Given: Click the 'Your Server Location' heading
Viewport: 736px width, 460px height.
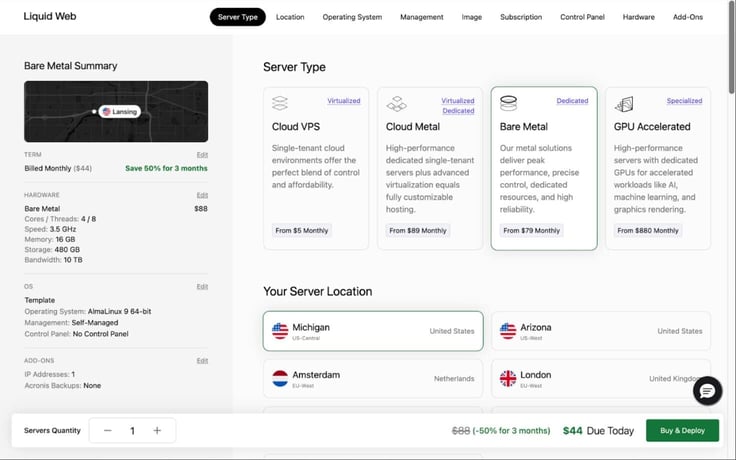Looking at the screenshot, I should point(318,291).
